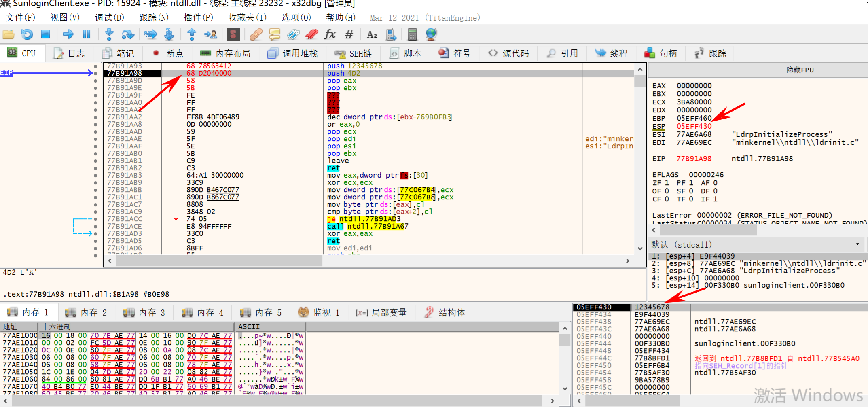Screen dimensions: 868x407
Task: Open the 选项(O) menu
Action: pos(296,18)
